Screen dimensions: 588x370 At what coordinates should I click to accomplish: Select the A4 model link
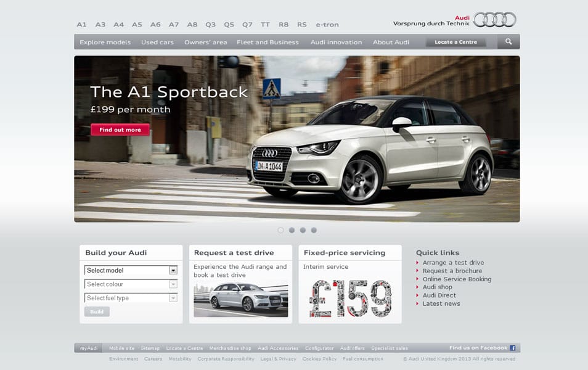[x=118, y=25]
